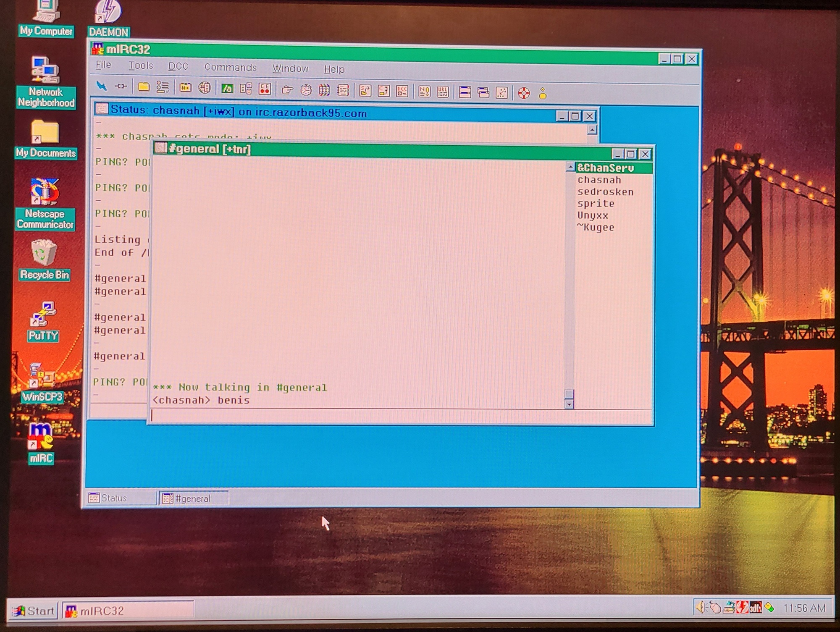This screenshot has width=840, height=632.
Task: Open the File menu
Action: click(x=103, y=65)
